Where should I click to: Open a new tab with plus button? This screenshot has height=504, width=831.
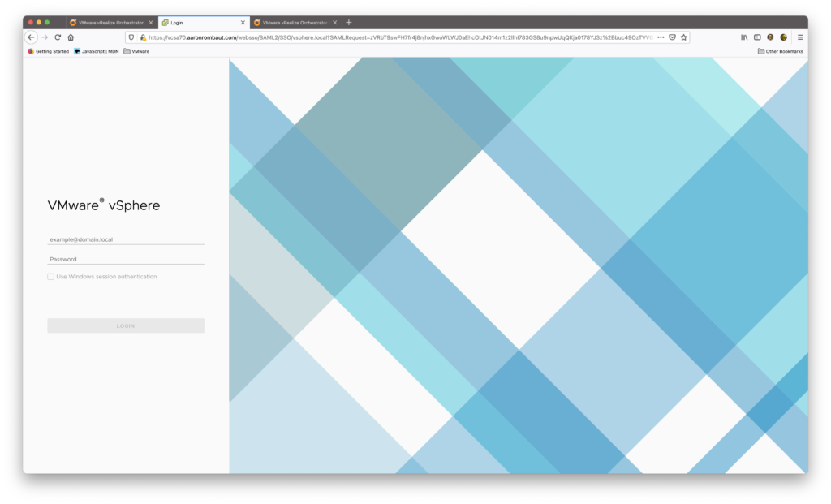349,23
